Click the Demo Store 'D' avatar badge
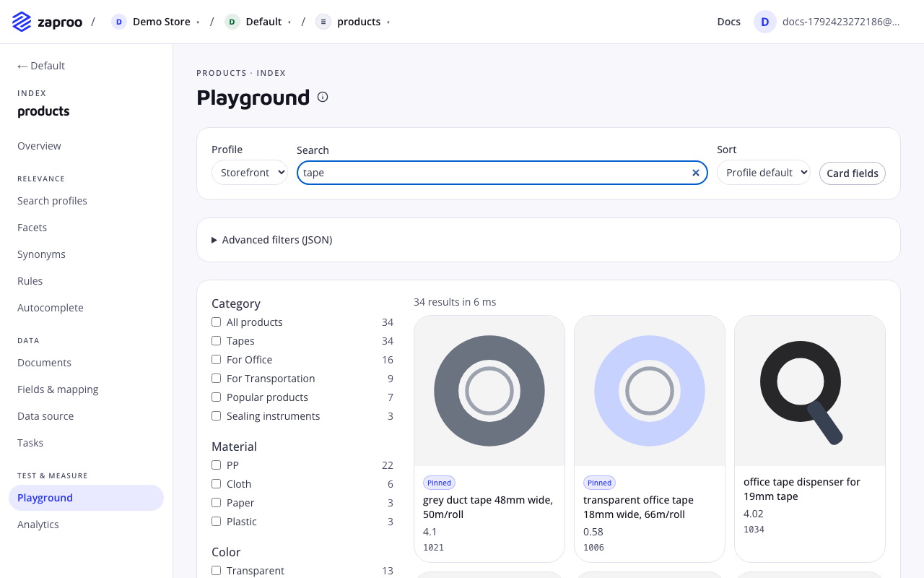Image resolution: width=924 pixels, height=578 pixels. pos(119,22)
